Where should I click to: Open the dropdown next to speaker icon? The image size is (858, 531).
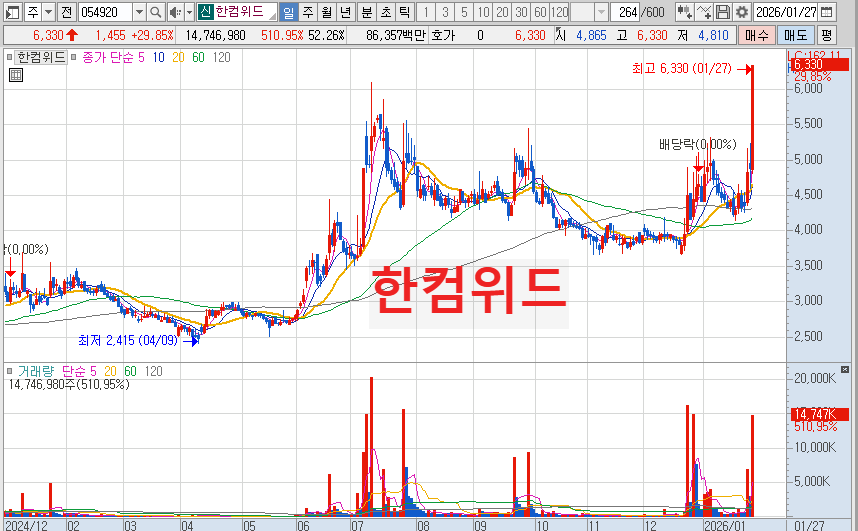pos(189,11)
